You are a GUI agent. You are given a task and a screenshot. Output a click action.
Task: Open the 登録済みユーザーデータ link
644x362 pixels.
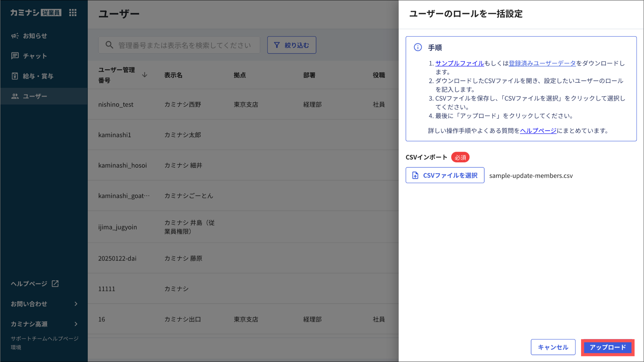pyautogui.click(x=542, y=63)
